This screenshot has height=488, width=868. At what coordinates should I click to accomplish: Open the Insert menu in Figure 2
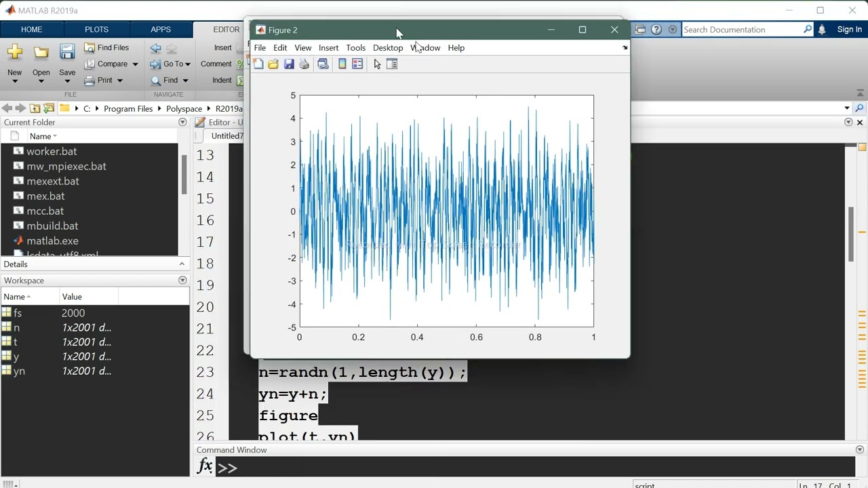(328, 47)
